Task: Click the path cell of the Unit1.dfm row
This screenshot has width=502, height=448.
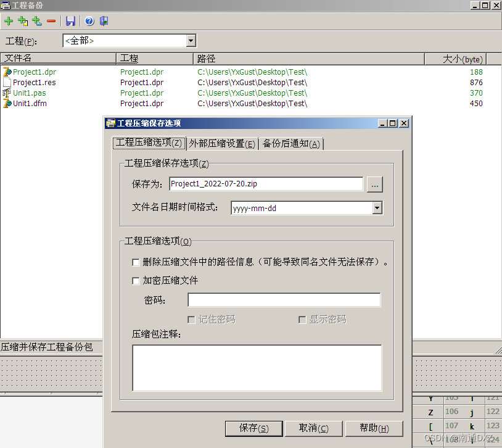Action: click(252, 104)
